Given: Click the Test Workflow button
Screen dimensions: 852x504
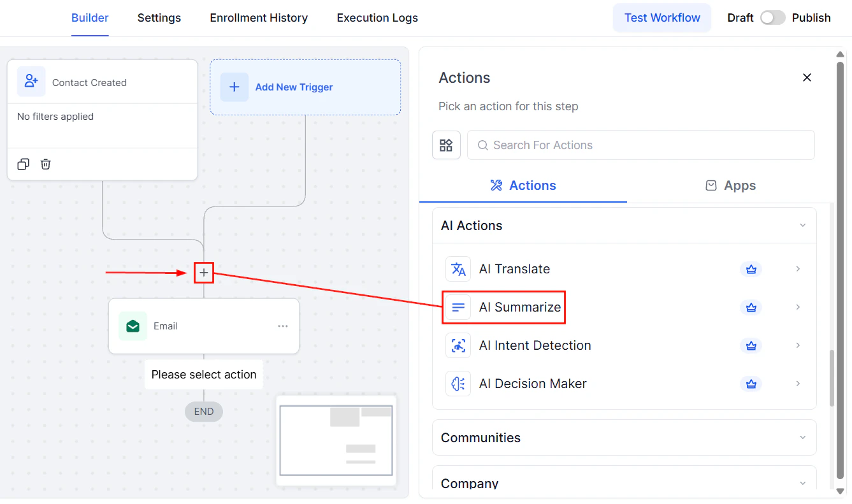Looking at the screenshot, I should pos(661,17).
